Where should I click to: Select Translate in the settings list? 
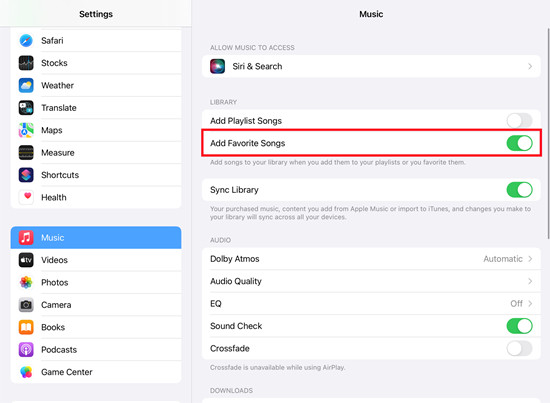(96, 108)
